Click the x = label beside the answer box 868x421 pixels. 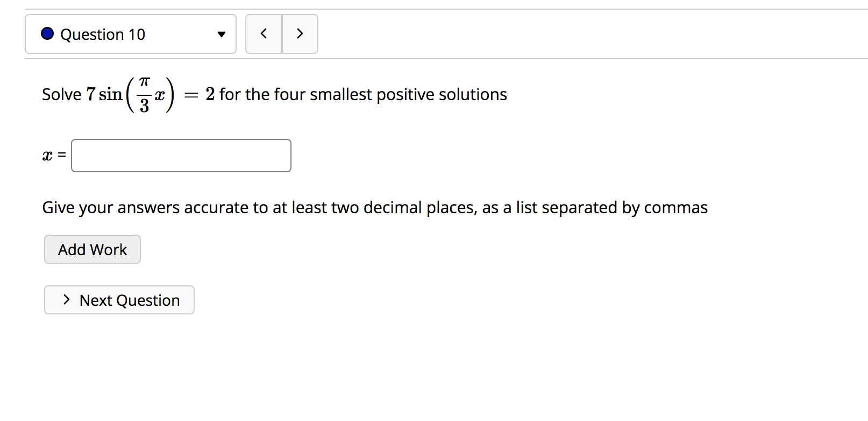(53, 156)
